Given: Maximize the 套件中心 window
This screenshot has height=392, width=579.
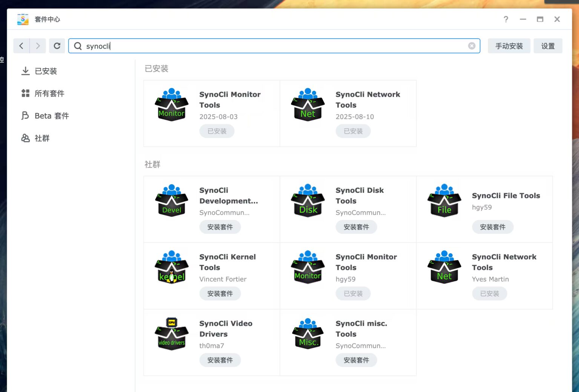Looking at the screenshot, I should (540, 19).
